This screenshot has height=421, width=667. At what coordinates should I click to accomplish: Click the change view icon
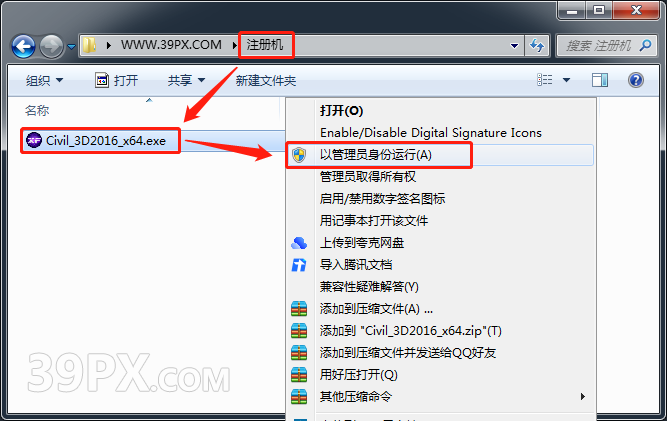pos(545,80)
